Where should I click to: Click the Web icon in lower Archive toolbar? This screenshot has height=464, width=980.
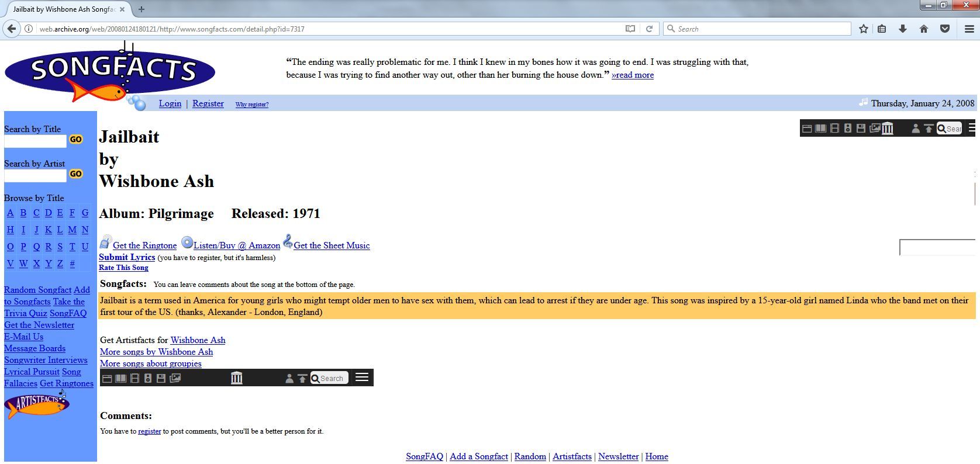107,379
